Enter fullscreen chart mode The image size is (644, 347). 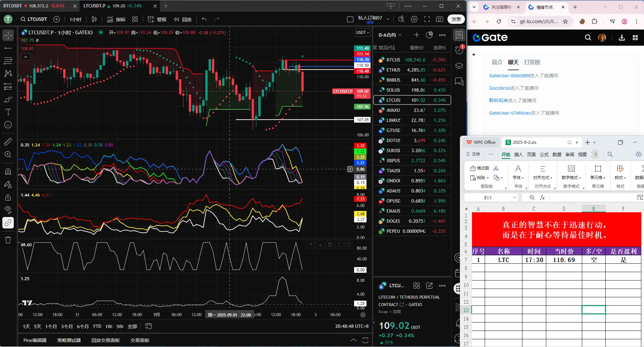(427, 19)
